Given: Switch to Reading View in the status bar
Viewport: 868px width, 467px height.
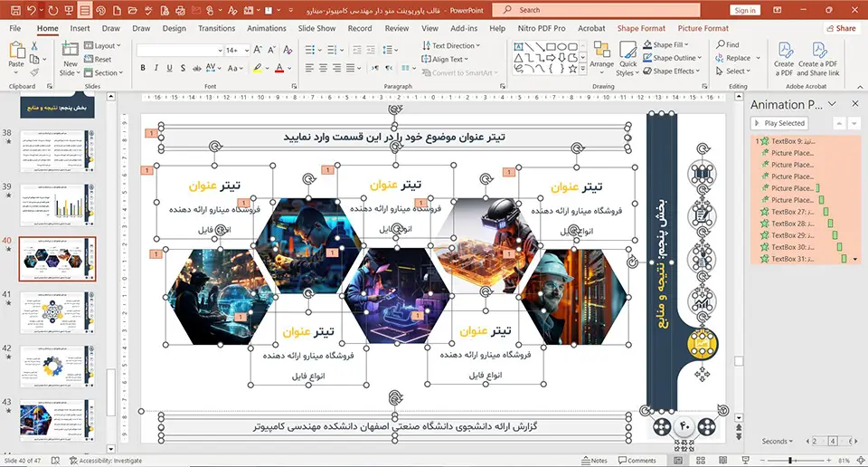Looking at the screenshot, I should (x=723, y=461).
